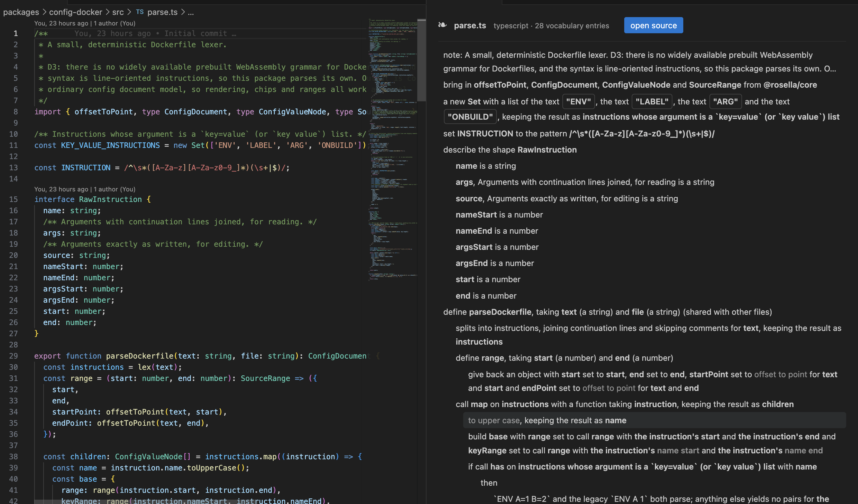
Task: Click the gray 'name start' link
Action: (678, 450)
